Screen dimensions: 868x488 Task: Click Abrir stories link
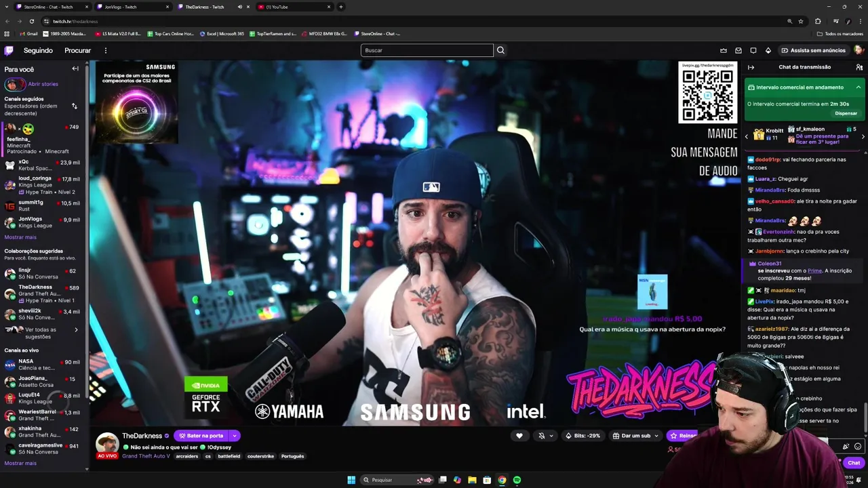[x=43, y=84]
